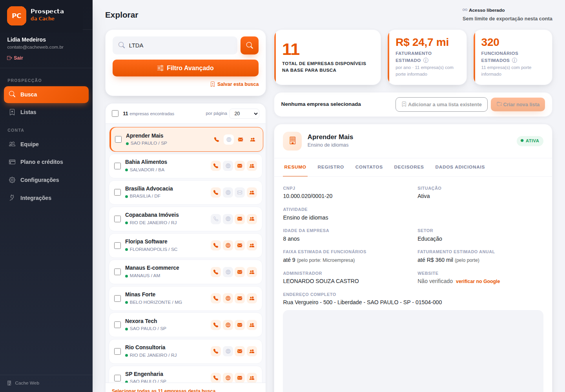565x392 pixels.
Task: Click phone icon for Bahia Alimentos
Action: point(216,166)
